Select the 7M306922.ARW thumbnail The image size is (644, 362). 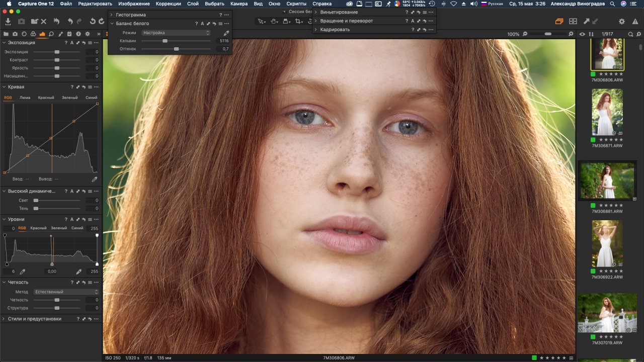pos(607,244)
